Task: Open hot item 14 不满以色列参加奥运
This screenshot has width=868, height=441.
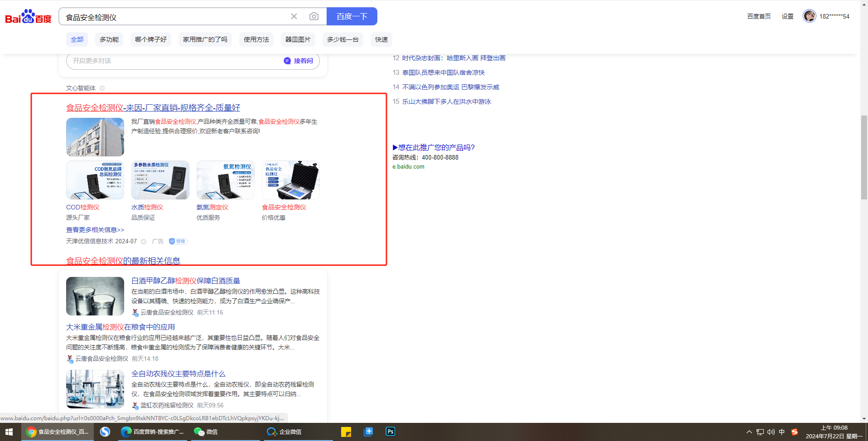Action: click(451, 87)
